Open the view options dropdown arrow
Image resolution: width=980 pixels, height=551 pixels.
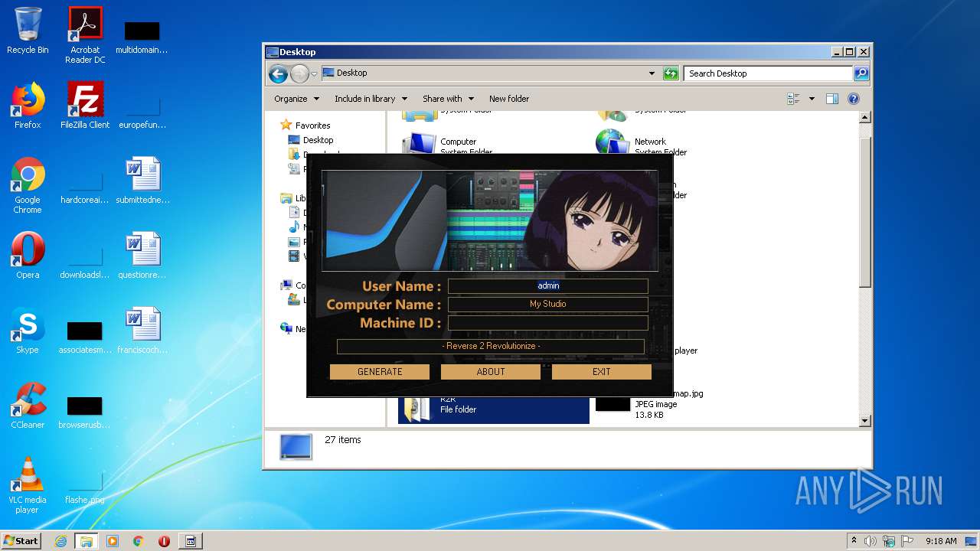[812, 99]
